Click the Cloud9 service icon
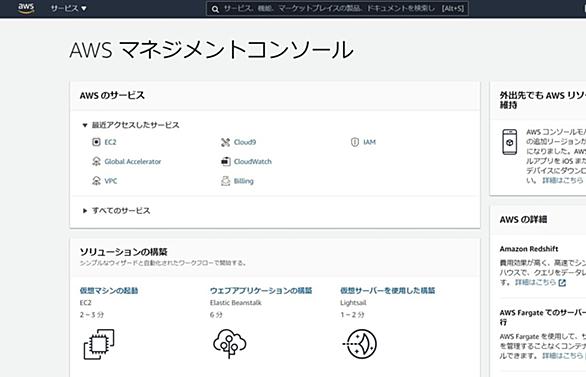586x377 pixels. tap(225, 142)
